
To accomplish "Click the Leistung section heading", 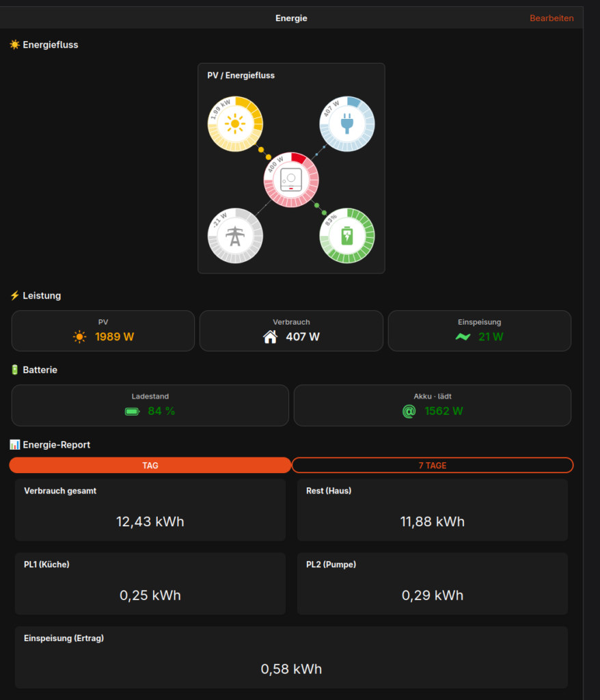I will (42, 295).
